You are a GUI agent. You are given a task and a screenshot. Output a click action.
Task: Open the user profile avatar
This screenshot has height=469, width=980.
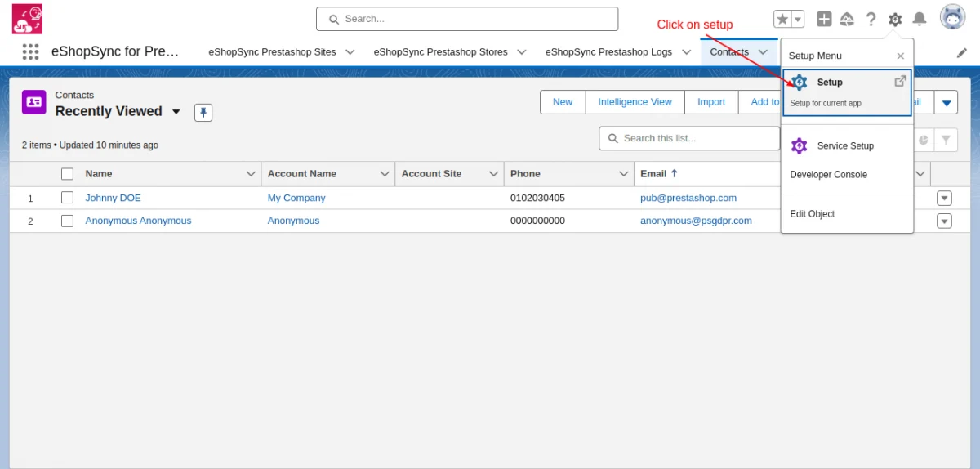[x=952, y=17]
